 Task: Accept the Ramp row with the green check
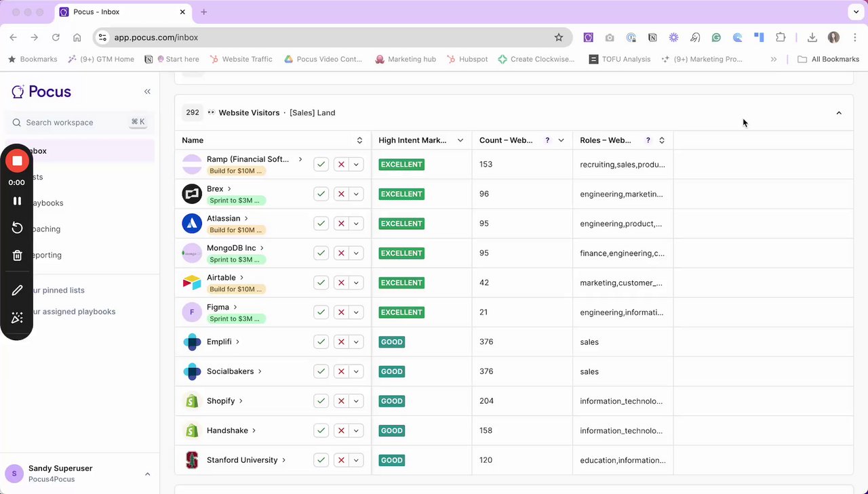coord(321,165)
